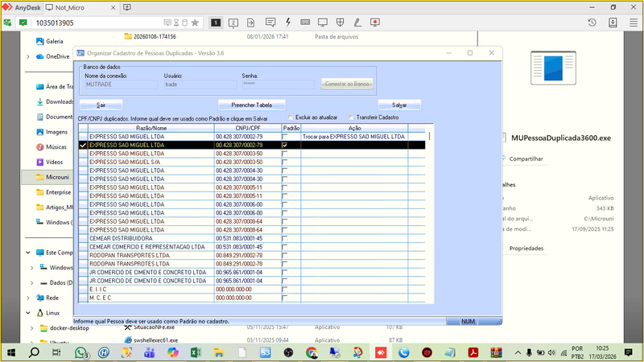Expand the OneDrive tree node
Image resolution: width=644 pixels, height=362 pixels.
29,56
